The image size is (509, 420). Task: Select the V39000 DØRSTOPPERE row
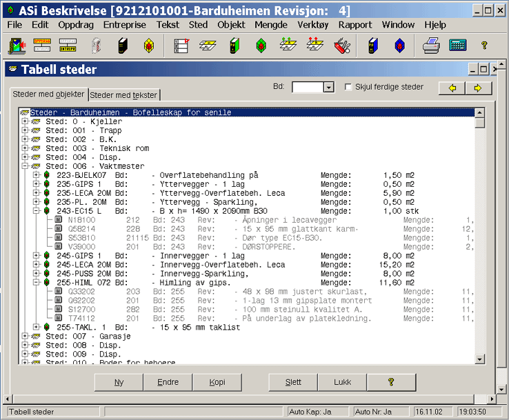[x=263, y=247]
